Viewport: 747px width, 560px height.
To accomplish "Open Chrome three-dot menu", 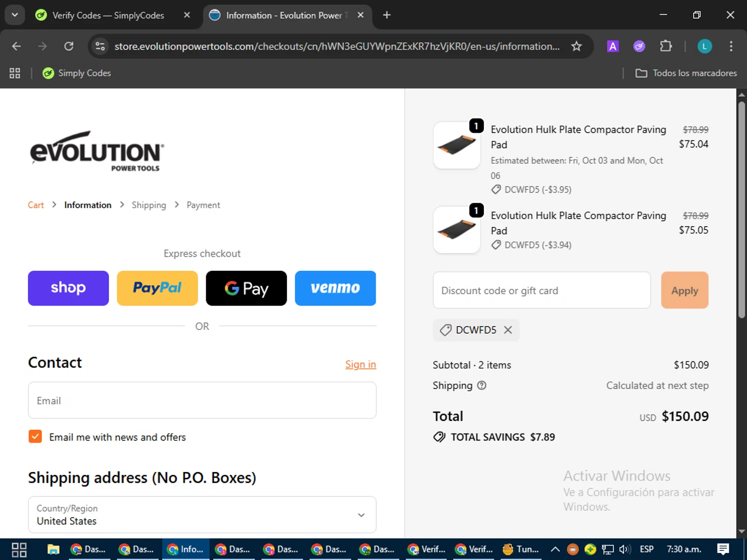I will 731,46.
